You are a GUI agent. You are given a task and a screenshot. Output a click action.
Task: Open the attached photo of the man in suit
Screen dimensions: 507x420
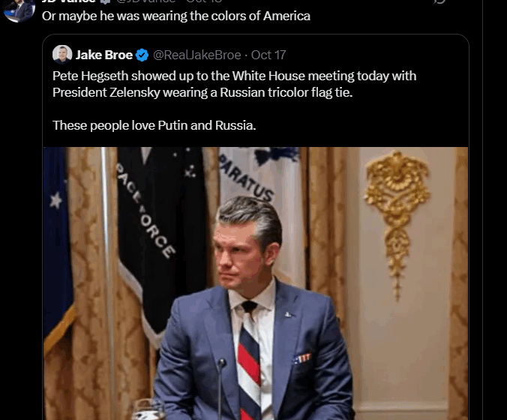pos(256,283)
